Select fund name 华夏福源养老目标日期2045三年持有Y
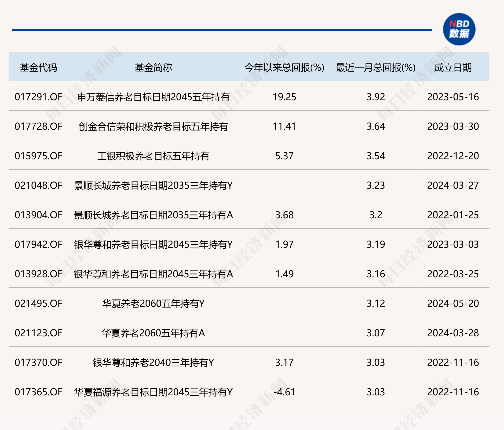 point(153,392)
